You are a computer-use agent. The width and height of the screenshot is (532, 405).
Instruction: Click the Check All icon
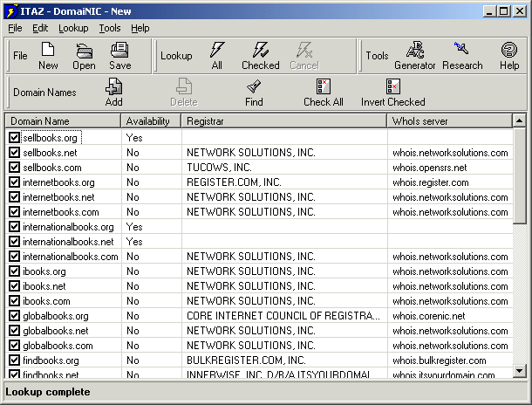[324, 86]
